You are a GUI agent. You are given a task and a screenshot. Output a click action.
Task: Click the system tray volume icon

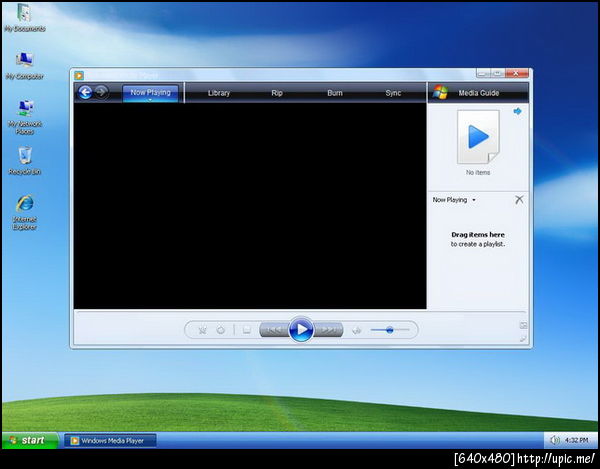(x=554, y=440)
